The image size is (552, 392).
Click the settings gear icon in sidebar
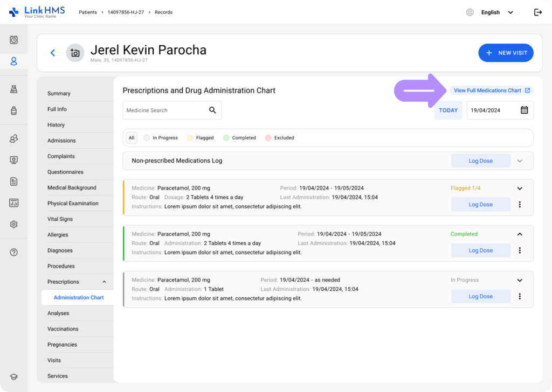tap(14, 225)
